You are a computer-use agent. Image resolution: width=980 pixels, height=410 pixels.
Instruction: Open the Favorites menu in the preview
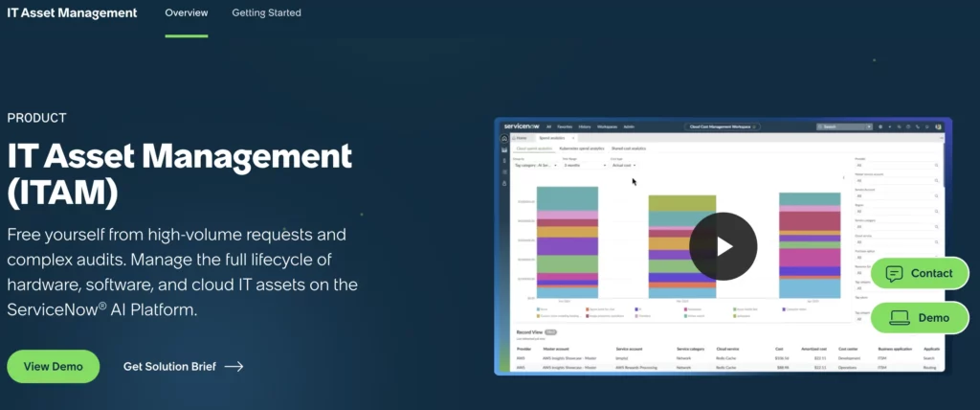pos(565,126)
